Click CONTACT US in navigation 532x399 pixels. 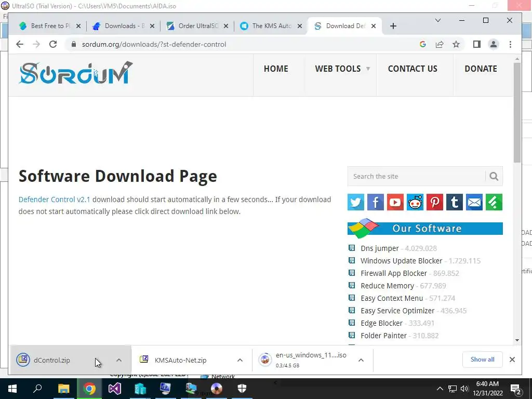[x=413, y=69]
